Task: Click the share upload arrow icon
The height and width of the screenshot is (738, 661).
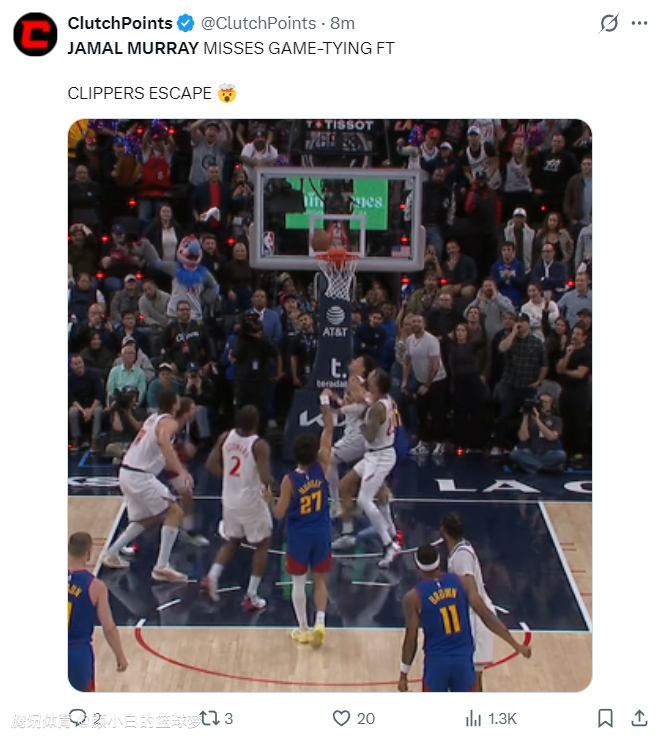Action: coord(639,718)
